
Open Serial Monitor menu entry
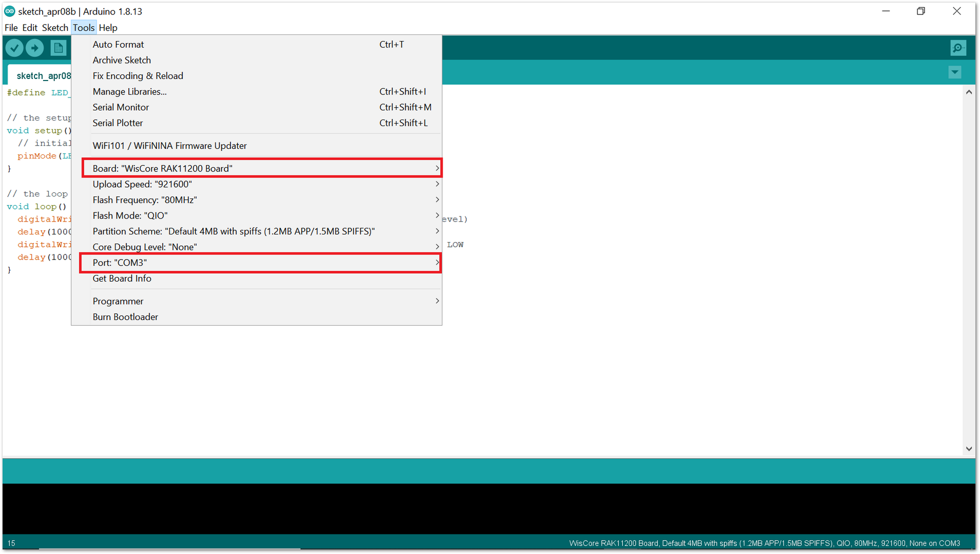tap(256, 107)
